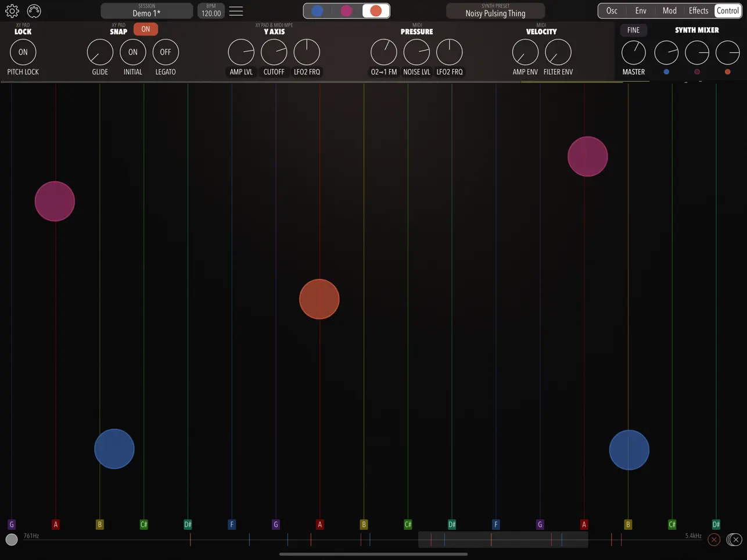Image resolution: width=747 pixels, height=560 pixels.
Task: Turn the MASTER volume knob
Action: click(x=633, y=52)
